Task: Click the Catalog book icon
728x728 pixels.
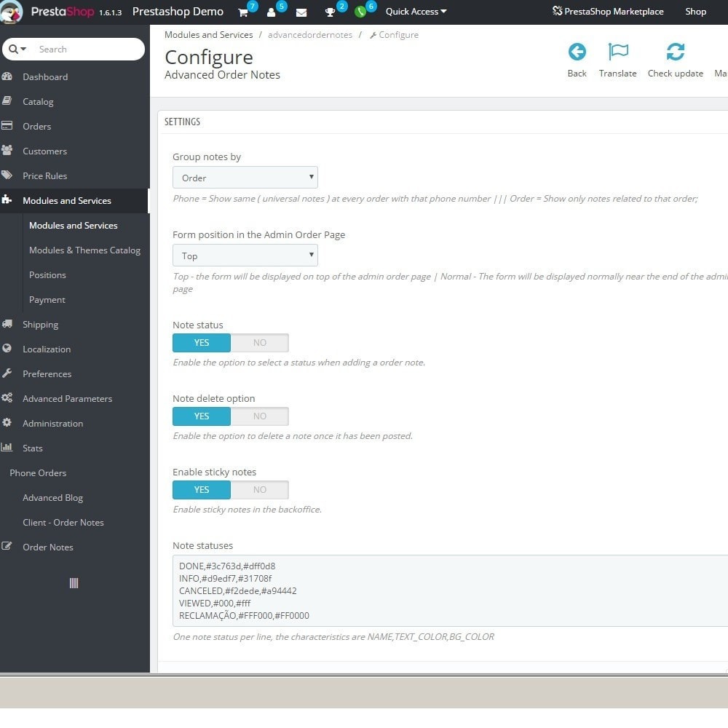Action: coord(7,100)
